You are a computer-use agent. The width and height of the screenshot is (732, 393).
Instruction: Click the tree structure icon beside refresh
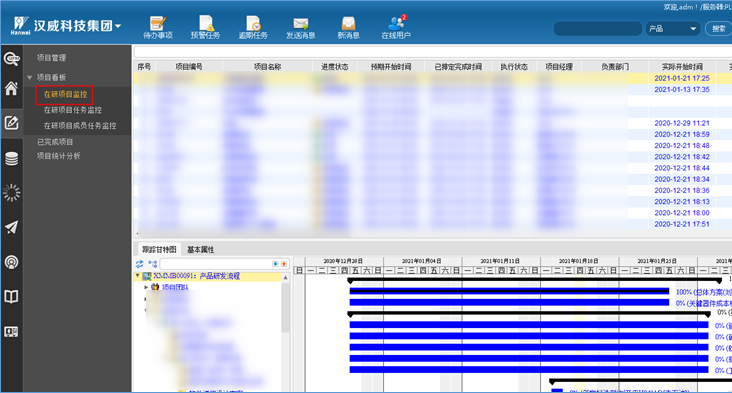click(152, 264)
